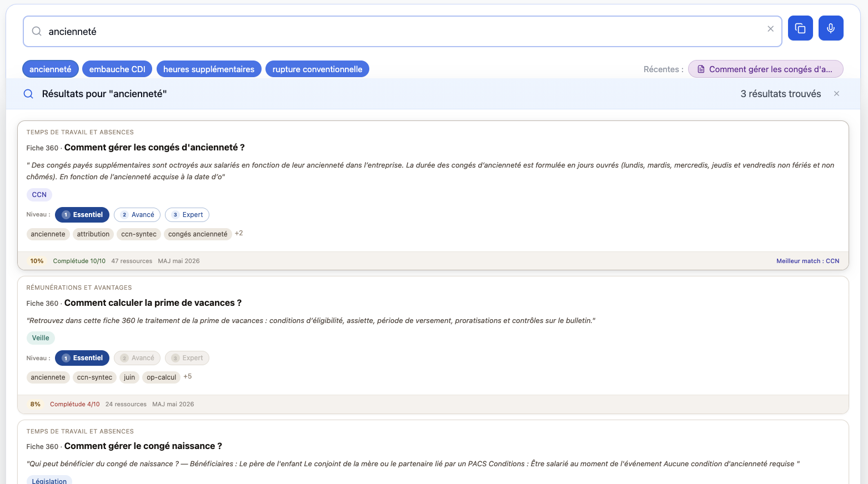Click the Récentes label
Image resolution: width=868 pixels, height=484 pixels.
664,69
